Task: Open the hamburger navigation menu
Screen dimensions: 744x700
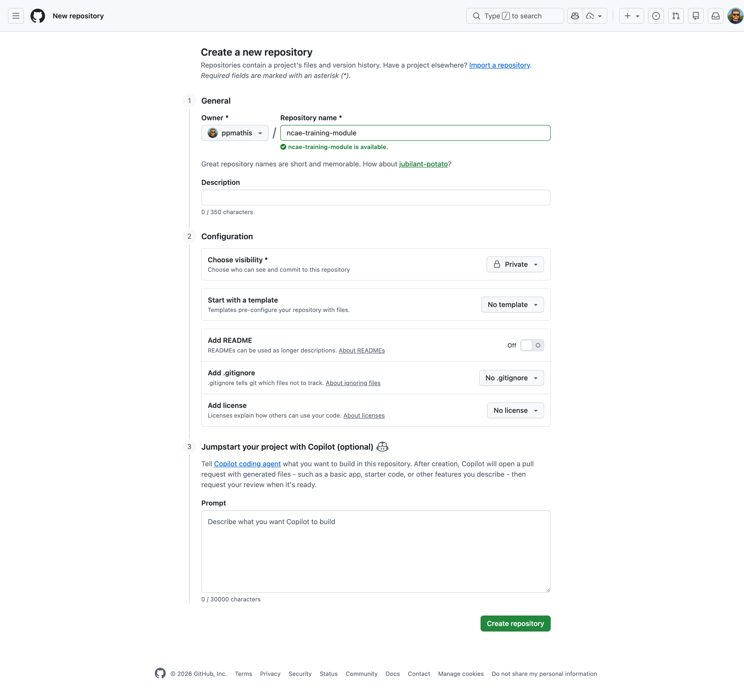Action: [16, 16]
